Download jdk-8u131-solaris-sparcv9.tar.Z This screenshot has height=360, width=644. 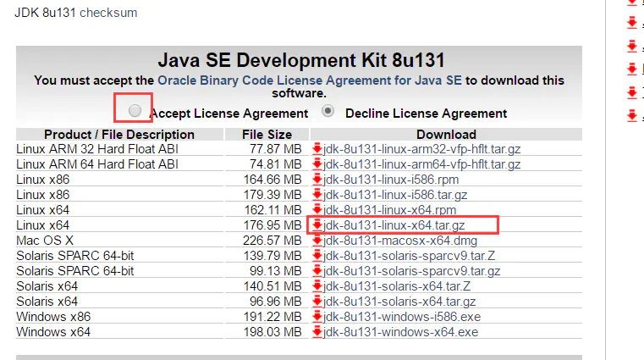tap(409, 256)
